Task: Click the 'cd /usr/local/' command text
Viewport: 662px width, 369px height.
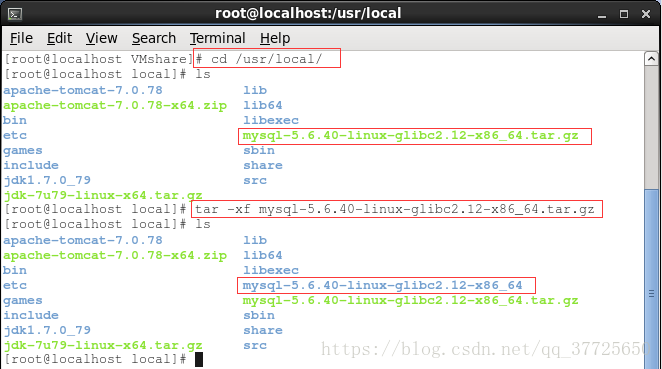Action: tap(267, 59)
